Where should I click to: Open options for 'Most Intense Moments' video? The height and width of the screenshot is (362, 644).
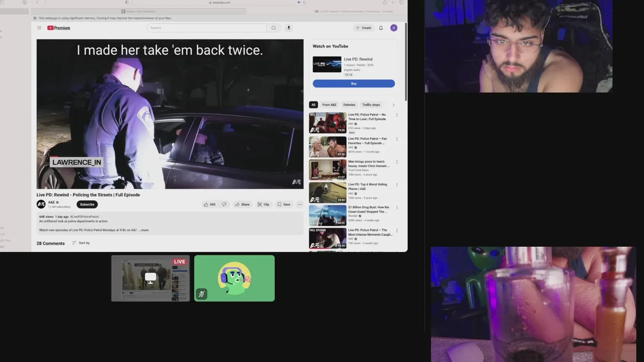pyautogui.click(x=397, y=231)
